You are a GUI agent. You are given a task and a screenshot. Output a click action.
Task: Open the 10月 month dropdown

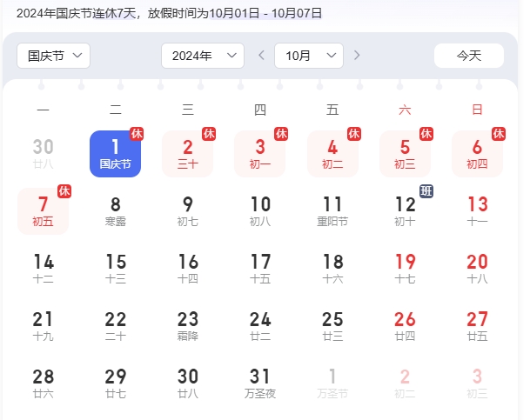click(308, 56)
